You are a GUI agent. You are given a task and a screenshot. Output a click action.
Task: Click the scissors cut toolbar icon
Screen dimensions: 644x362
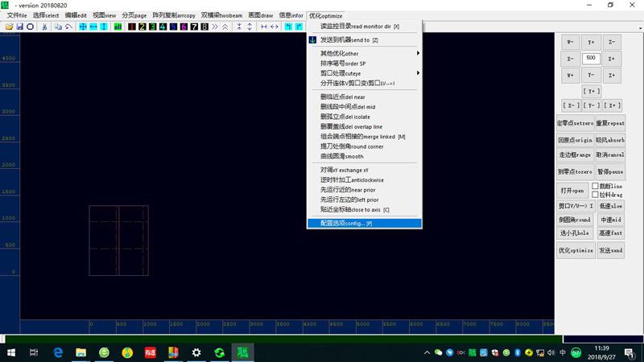(x=44, y=27)
